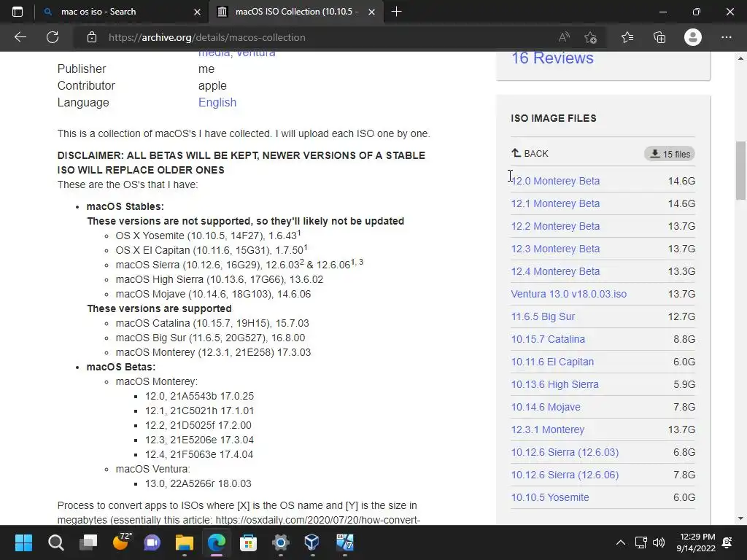The height and width of the screenshot is (560, 747).
Task: Open Task View on the taskbar
Action: [x=88, y=542]
